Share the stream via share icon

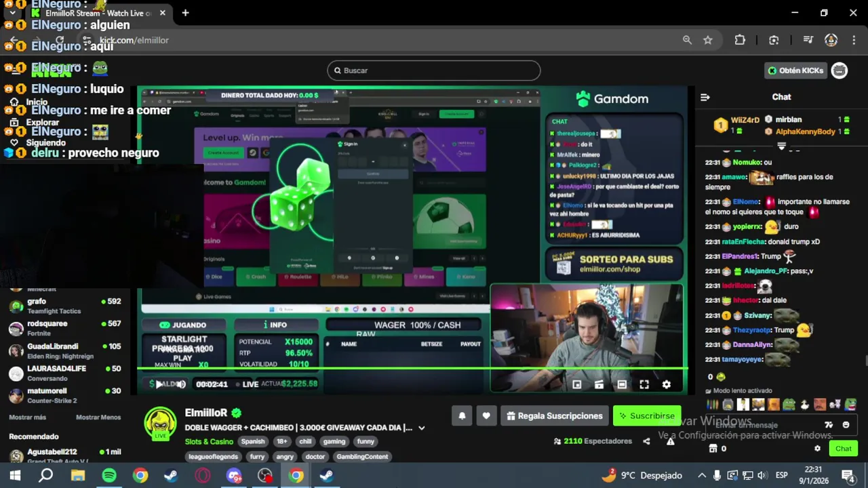click(x=646, y=441)
